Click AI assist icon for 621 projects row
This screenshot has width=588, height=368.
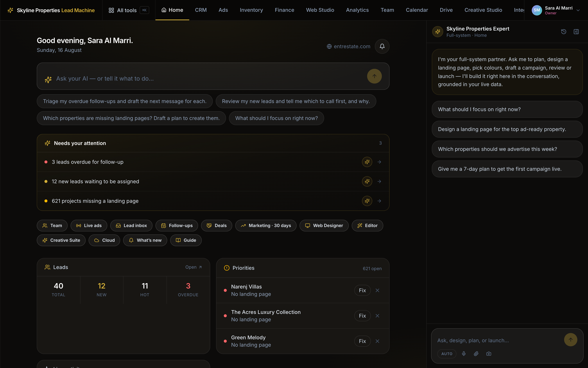point(367,201)
